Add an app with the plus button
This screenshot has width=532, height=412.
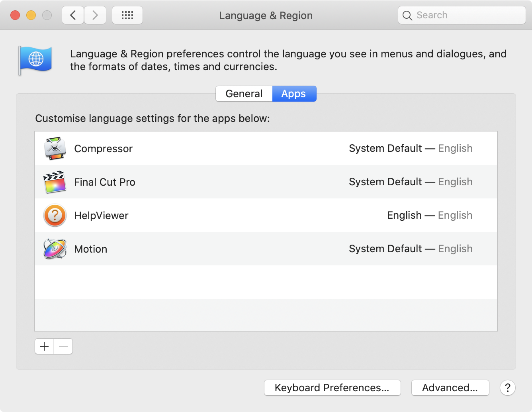click(x=44, y=346)
